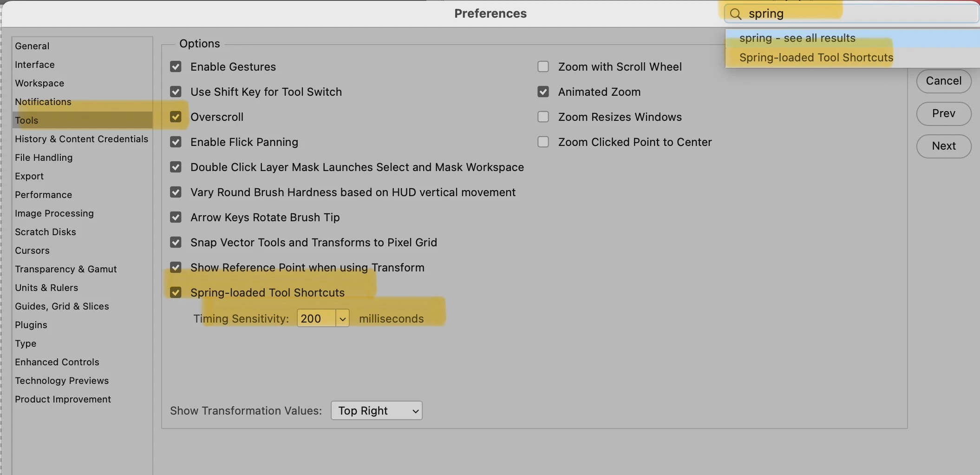Open the Timing Sensitivity dropdown arrow
This screenshot has width=980, height=475.
pos(342,318)
